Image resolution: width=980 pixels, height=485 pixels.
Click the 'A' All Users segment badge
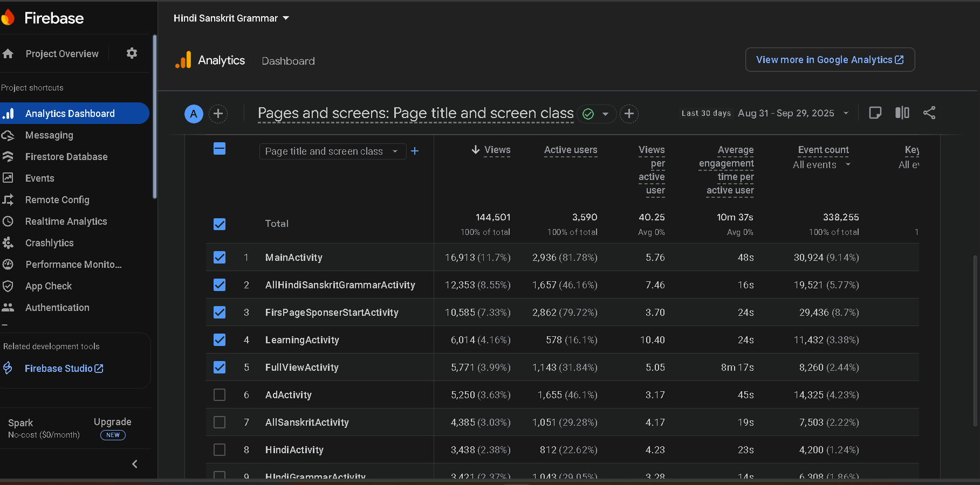(x=194, y=114)
